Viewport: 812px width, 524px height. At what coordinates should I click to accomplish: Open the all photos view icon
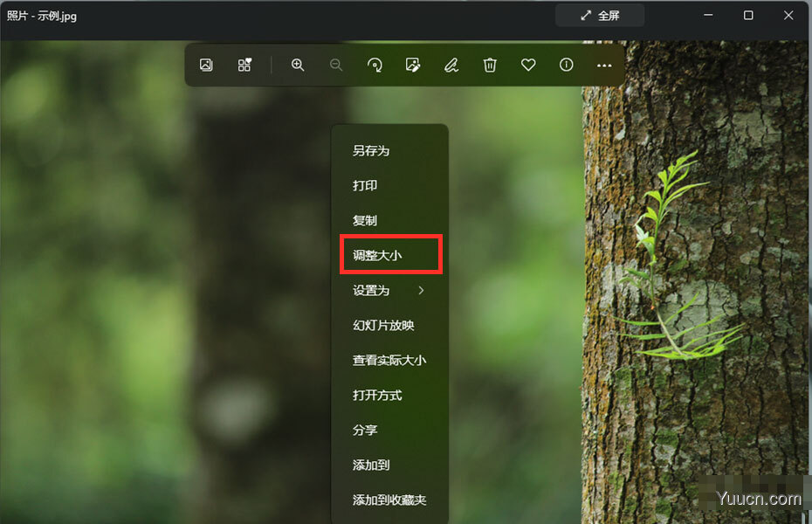click(206, 65)
